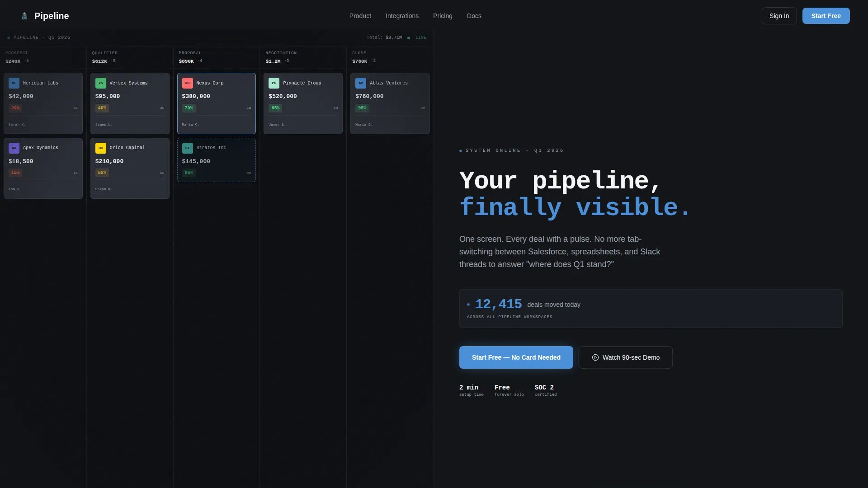The width and height of the screenshot is (868, 488).
Task: Click the Total: $3.71M label
Action: click(384, 38)
